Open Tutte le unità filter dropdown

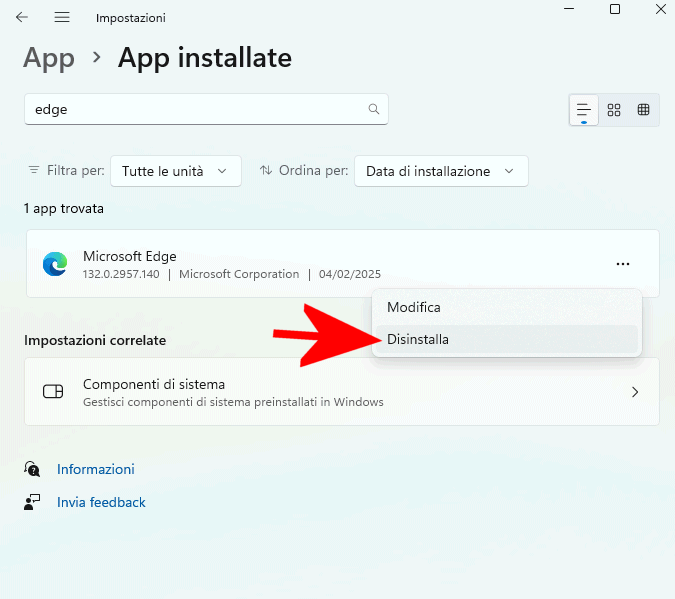[x=176, y=171]
